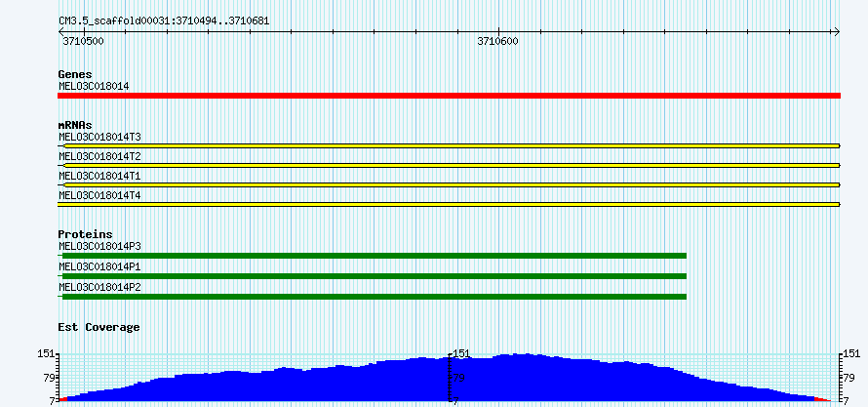
Task: Click the MELO3C018014 red gene bar
Action: click(x=449, y=96)
